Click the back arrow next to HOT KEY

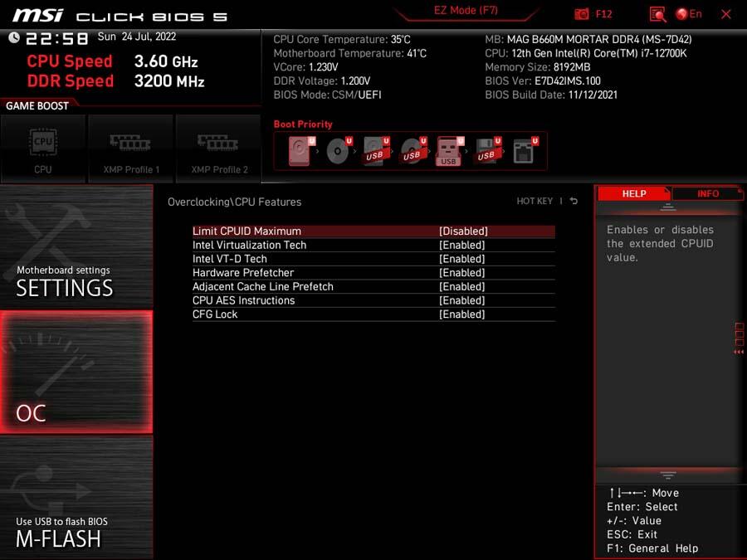[574, 201]
